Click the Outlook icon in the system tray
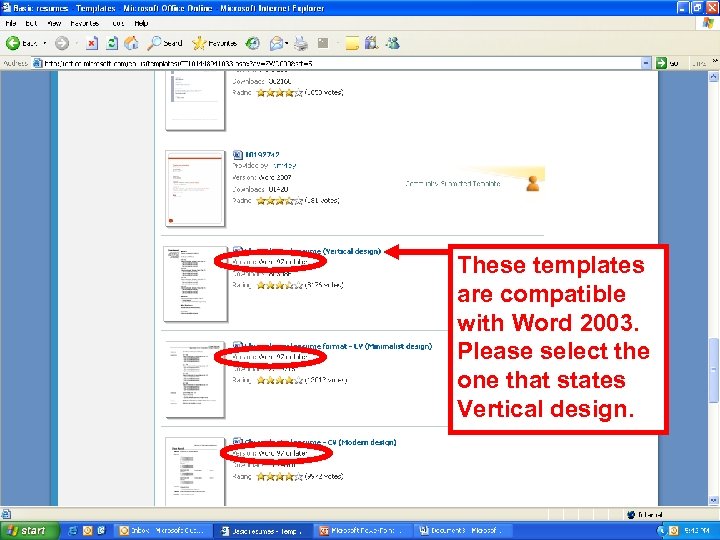The image size is (720, 540). (673, 531)
